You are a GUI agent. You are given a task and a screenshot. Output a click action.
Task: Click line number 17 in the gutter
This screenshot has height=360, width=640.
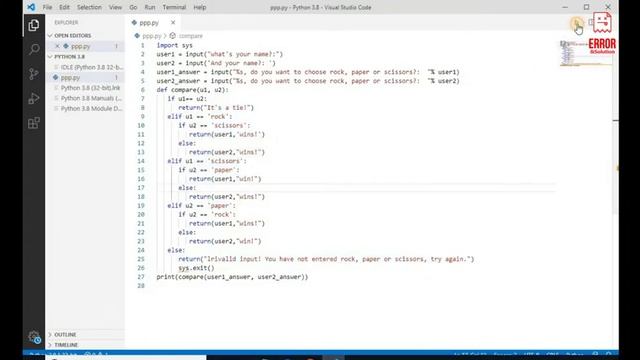141,188
